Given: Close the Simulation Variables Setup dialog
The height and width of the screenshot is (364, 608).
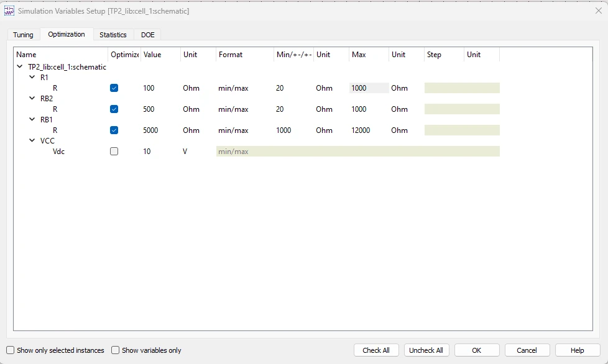Looking at the screenshot, I should (598, 11).
